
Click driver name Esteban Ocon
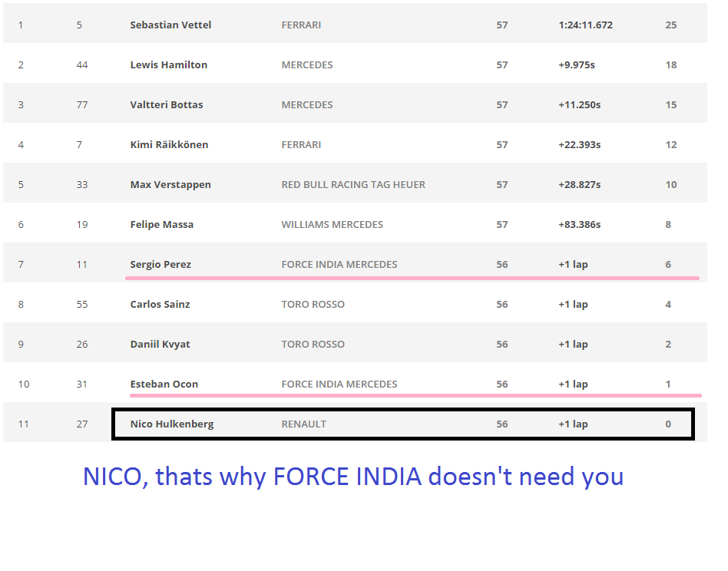[164, 384]
